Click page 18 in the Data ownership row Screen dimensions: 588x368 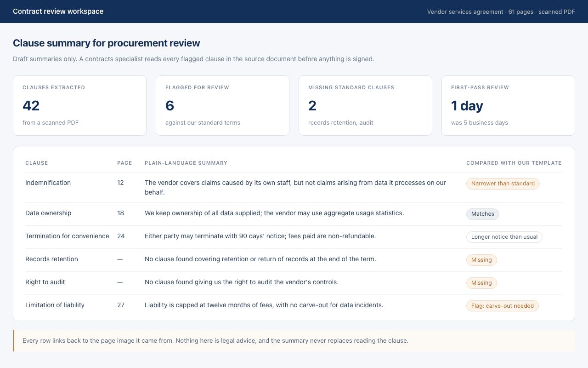120,213
